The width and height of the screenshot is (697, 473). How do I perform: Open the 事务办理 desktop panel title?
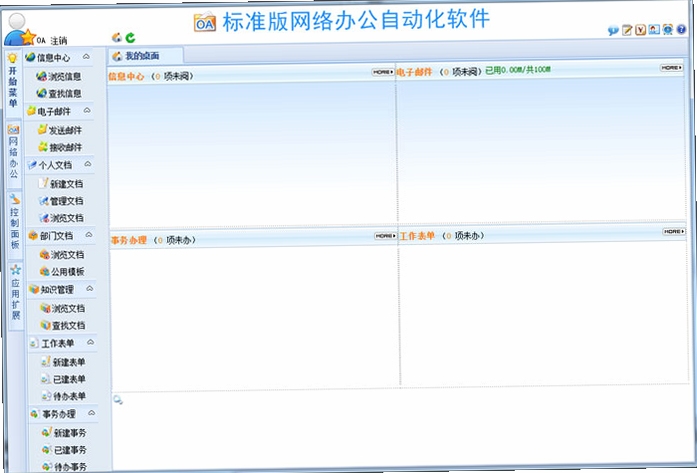129,240
